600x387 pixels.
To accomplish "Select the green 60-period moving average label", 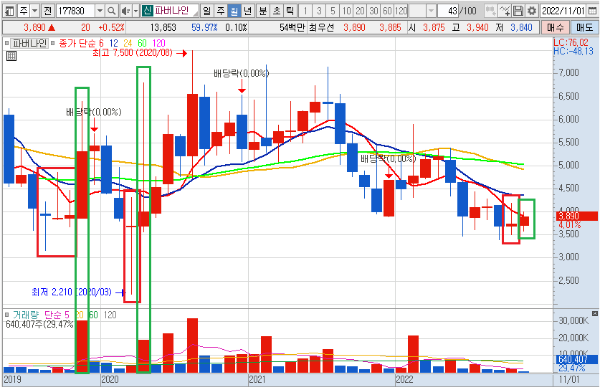I will (x=142, y=43).
